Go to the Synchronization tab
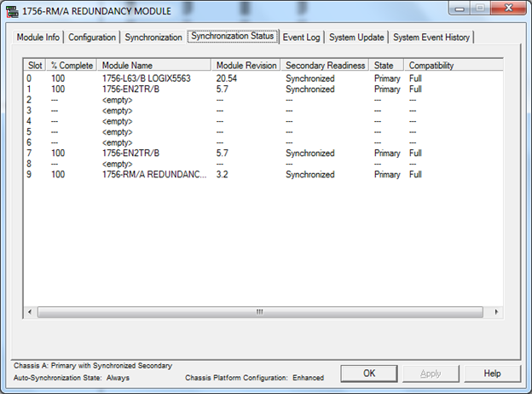The height and width of the screenshot is (394, 532). click(x=153, y=38)
